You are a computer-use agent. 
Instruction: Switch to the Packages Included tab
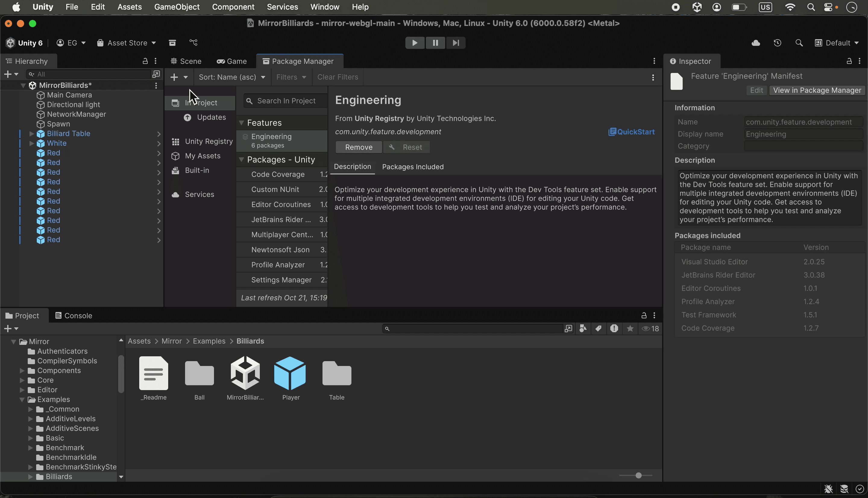(x=413, y=167)
